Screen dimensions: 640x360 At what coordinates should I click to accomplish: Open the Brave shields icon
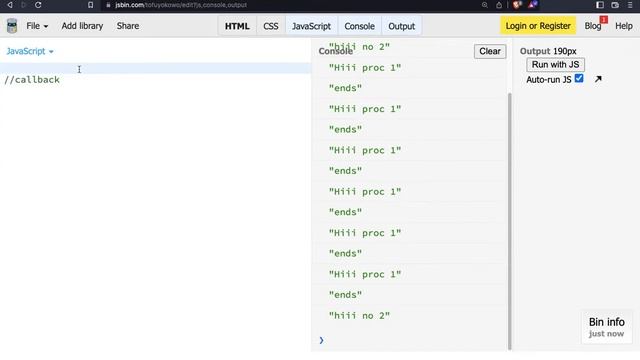coord(517,5)
